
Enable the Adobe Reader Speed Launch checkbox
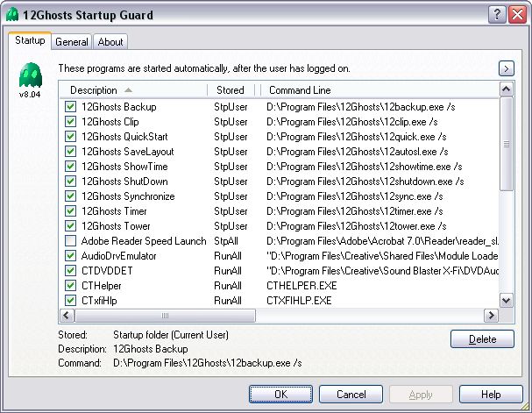[x=70, y=241]
